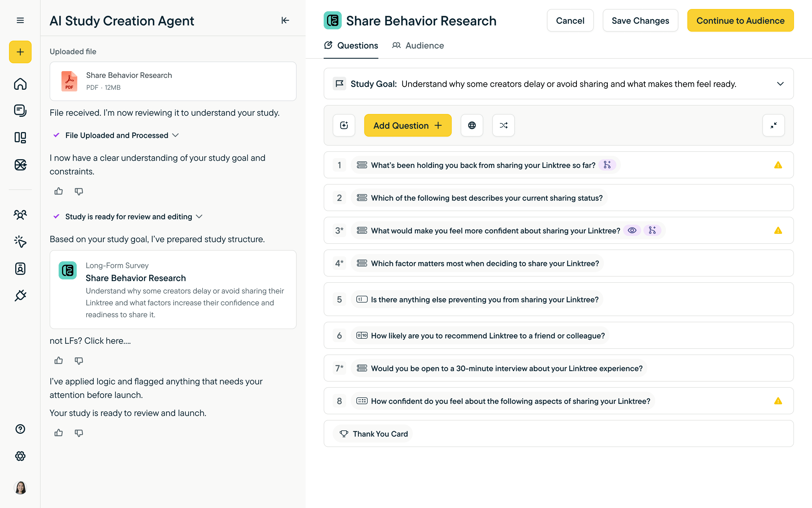
Task: Toggle the eye visibility icon on question 3
Action: coord(632,230)
